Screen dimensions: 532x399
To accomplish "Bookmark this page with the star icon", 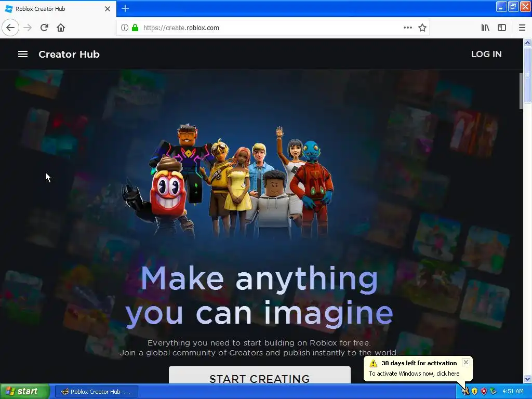I will point(422,28).
